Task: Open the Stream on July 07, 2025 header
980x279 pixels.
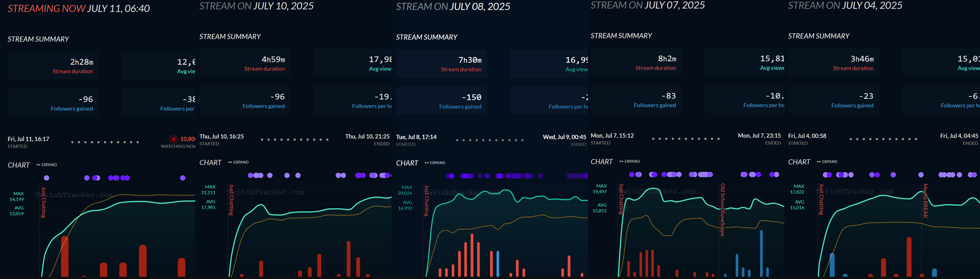Action: (x=648, y=5)
